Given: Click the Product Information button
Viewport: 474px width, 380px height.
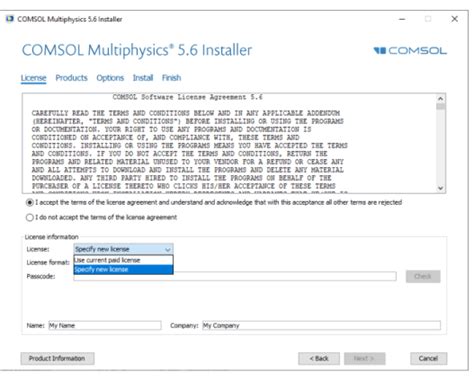Looking at the screenshot, I should pos(57,358).
